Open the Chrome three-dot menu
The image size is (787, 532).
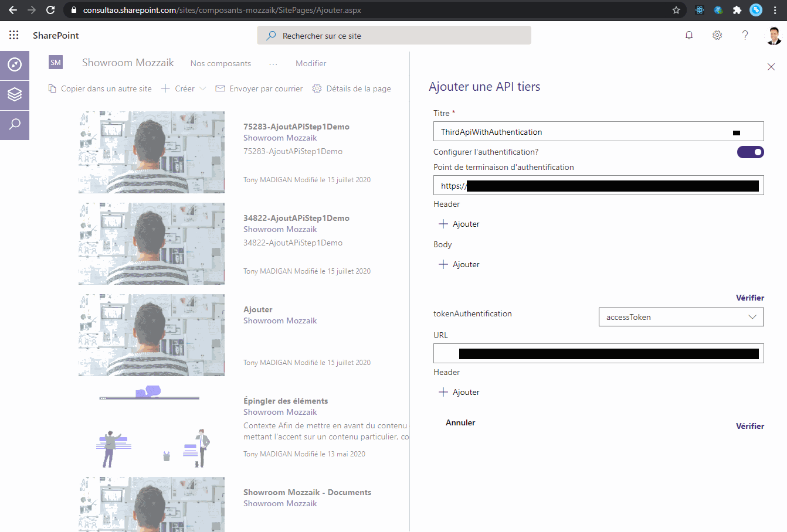click(x=775, y=10)
